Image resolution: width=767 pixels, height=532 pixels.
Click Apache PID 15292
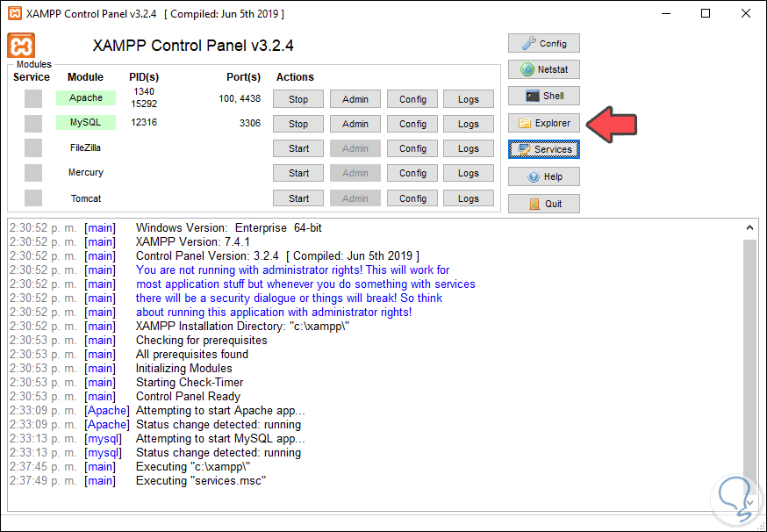click(x=144, y=104)
